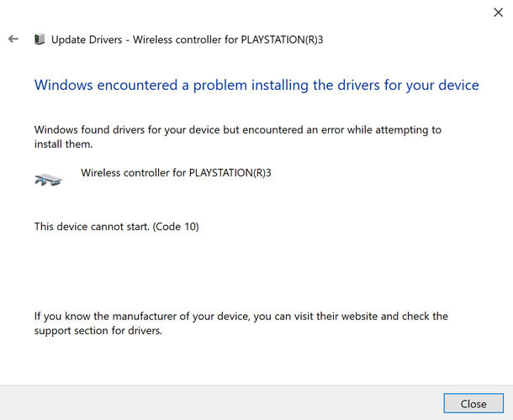Go back with the left arrow icon

(x=13, y=39)
